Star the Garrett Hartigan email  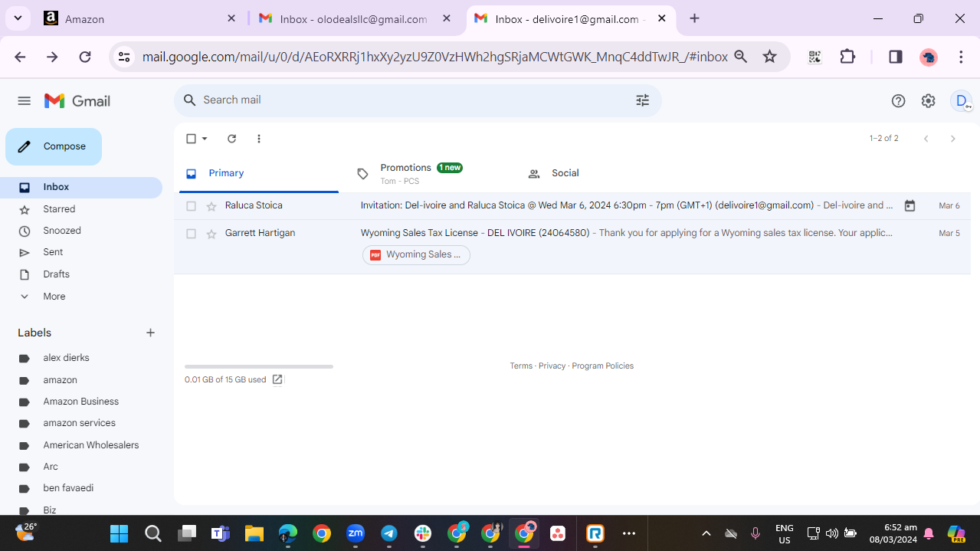(x=211, y=234)
